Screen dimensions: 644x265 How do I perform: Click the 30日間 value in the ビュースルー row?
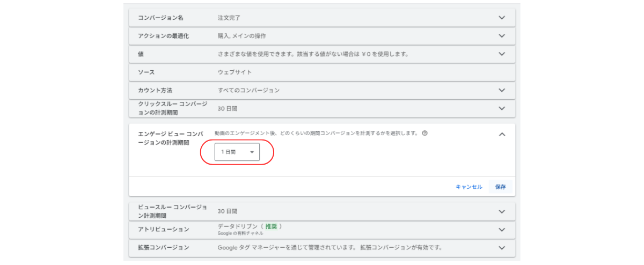point(227,211)
